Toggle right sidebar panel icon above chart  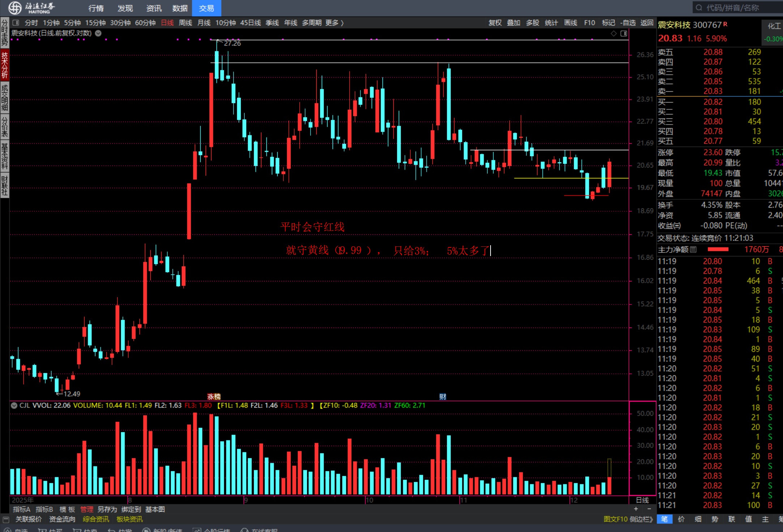point(624,34)
